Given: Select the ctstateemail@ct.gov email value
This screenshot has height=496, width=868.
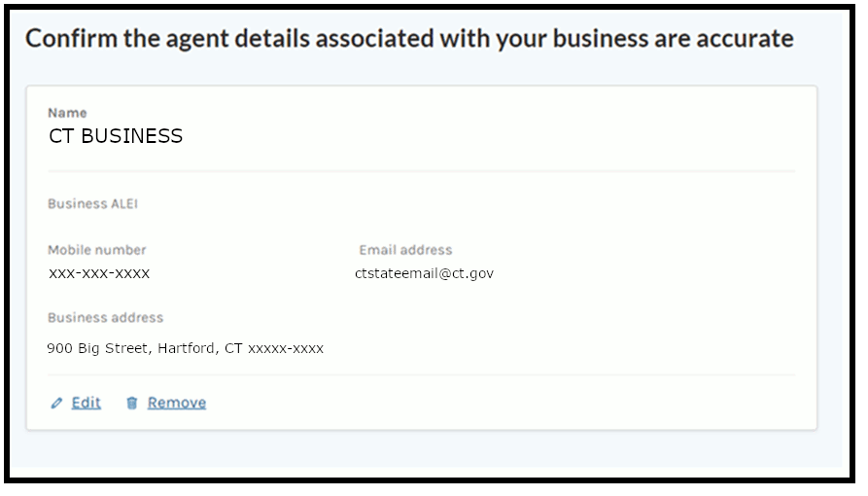Looking at the screenshot, I should click(x=424, y=273).
